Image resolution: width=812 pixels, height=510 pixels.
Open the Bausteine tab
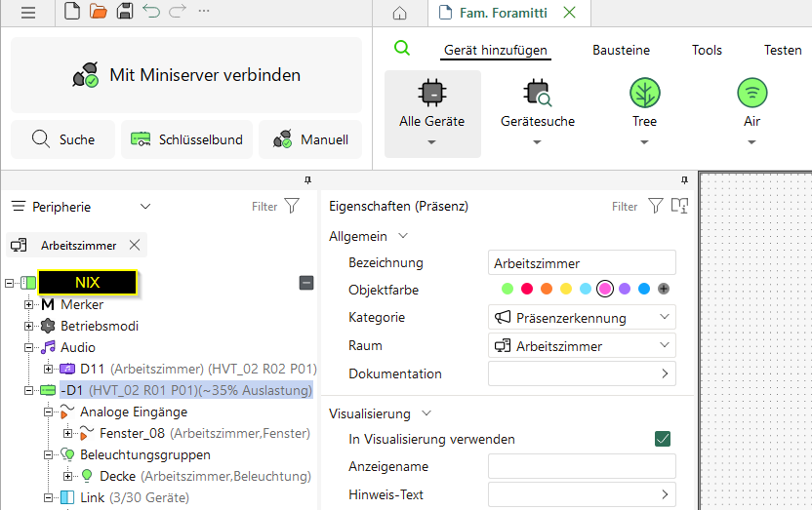tap(621, 50)
